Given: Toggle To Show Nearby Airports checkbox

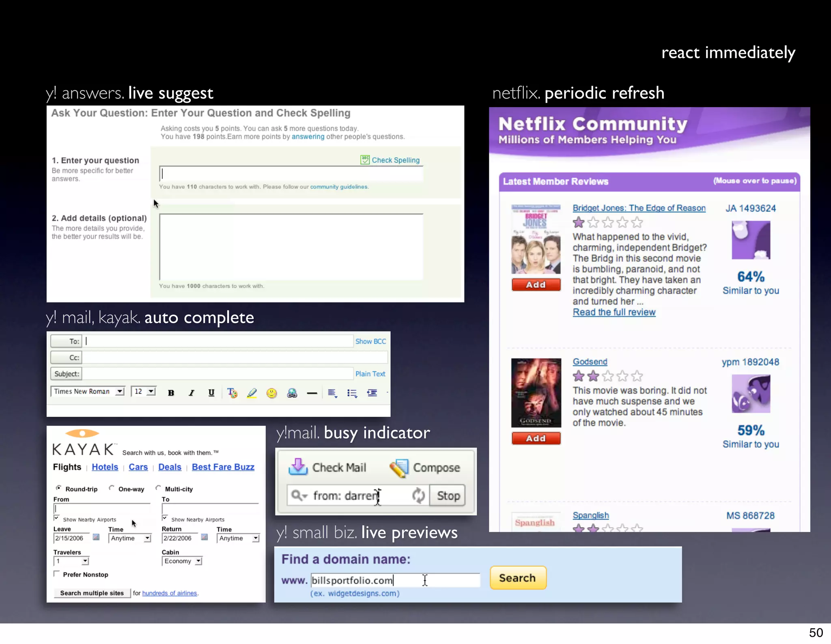Looking at the screenshot, I should (165, 518).
